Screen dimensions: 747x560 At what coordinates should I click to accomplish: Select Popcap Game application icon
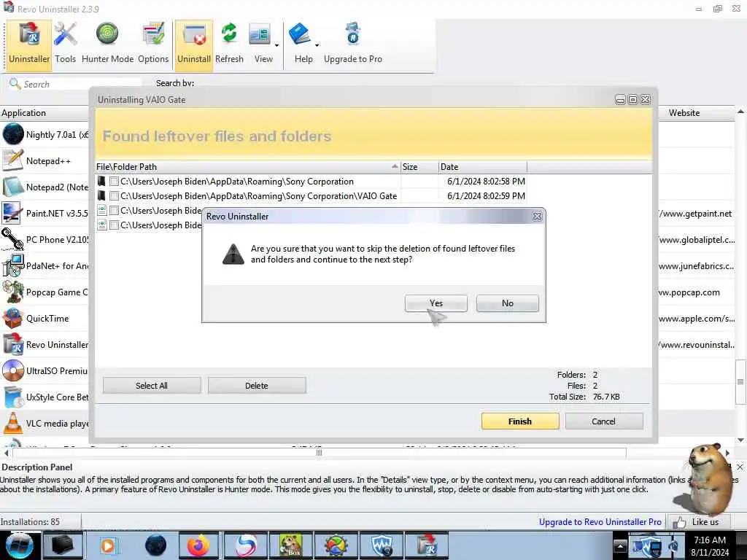pyautogui.click(x=13, y=292)
